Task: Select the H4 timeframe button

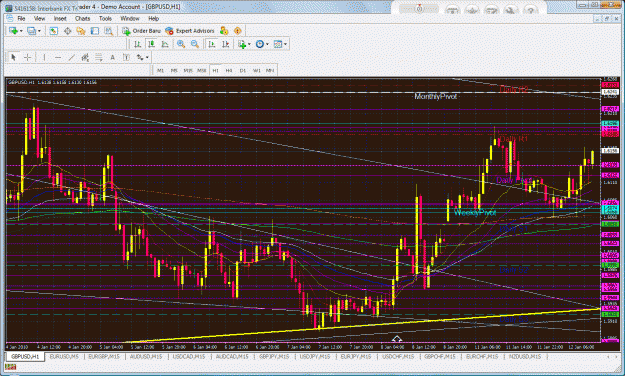Action: (x=229, y=71)
